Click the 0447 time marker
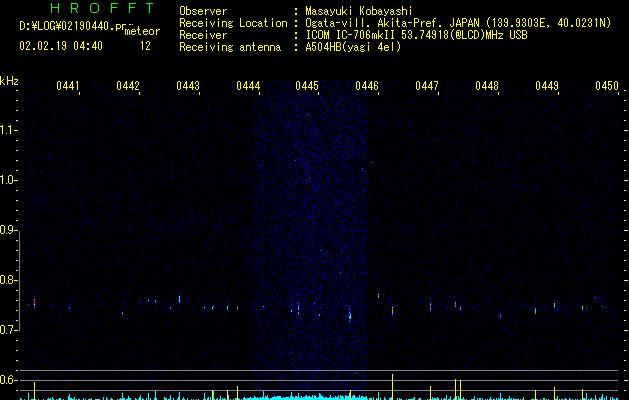Image resolution: width=629 pixels, height=400 pixels. click(x=427, y=86)
